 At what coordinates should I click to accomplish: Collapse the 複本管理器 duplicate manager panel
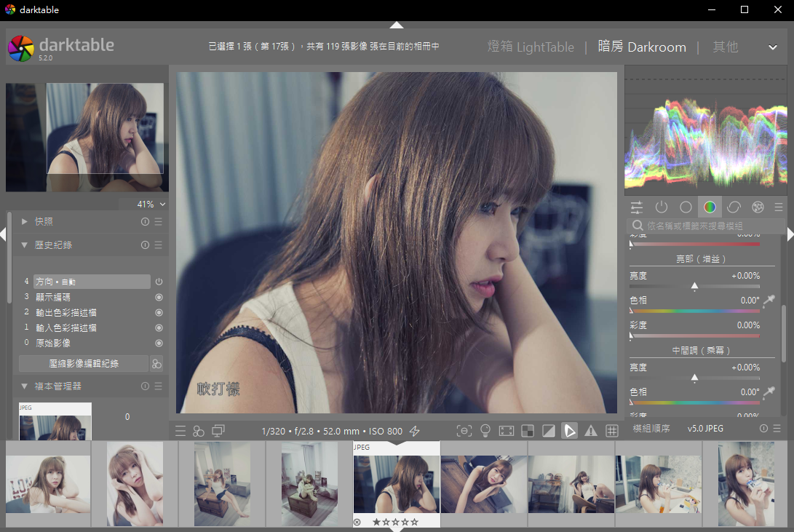tap(24, 386)
